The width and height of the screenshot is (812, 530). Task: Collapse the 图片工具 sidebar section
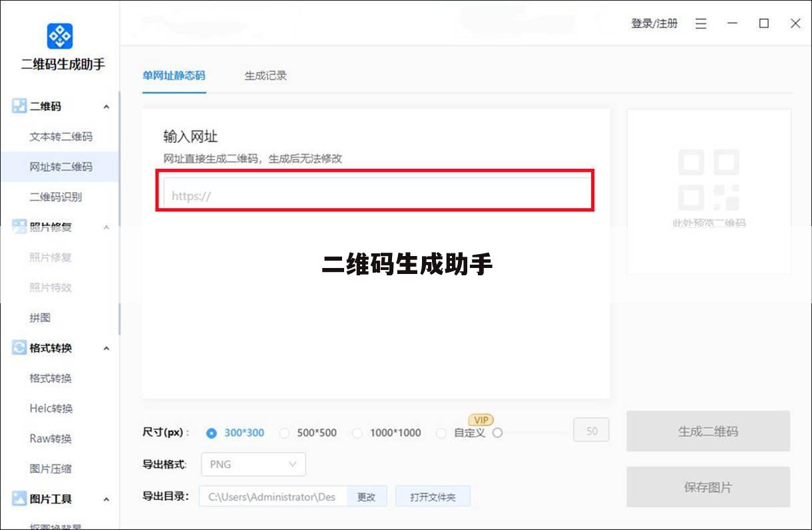point(106,499)
